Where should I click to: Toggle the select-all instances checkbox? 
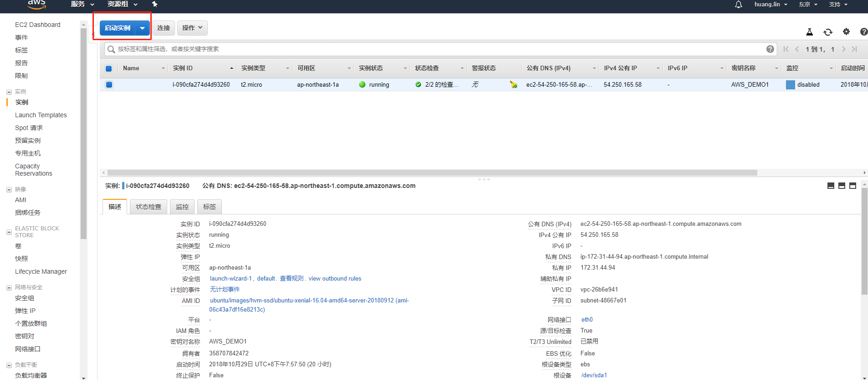[108, 68]
